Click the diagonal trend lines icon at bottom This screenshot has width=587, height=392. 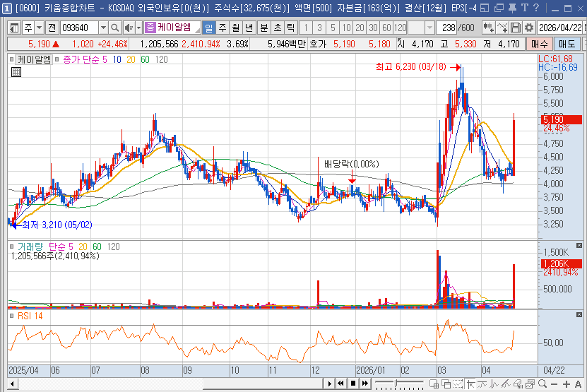(506, 384)
